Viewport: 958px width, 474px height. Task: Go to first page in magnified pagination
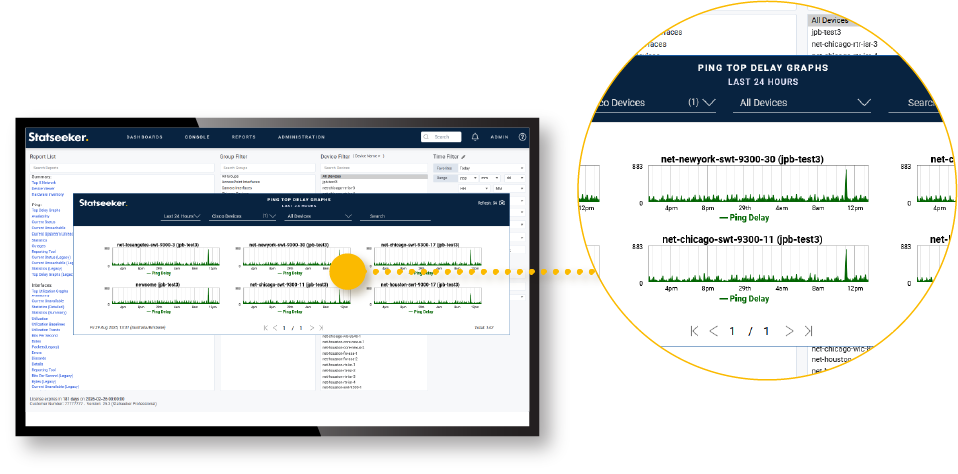[694, 331]
